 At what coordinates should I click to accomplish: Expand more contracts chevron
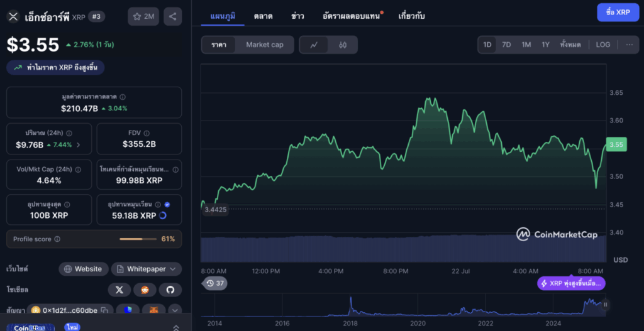coord(174,310)
